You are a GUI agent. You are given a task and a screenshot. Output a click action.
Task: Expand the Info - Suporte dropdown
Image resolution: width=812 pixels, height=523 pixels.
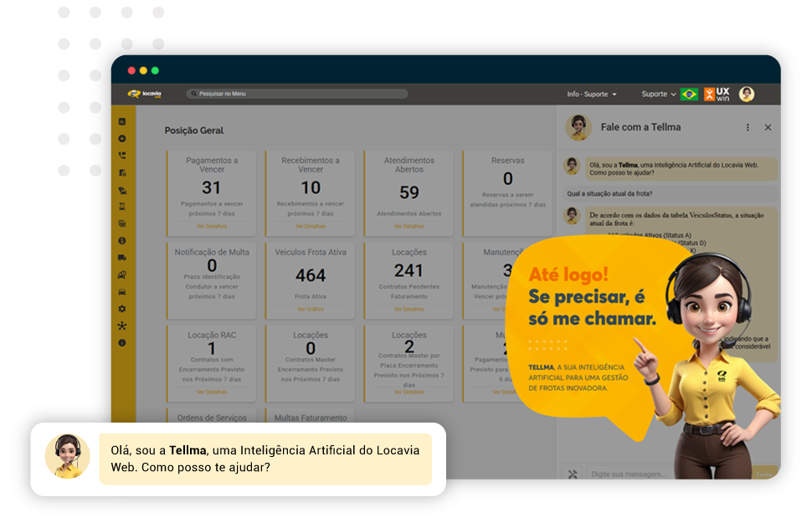[591, 95]
